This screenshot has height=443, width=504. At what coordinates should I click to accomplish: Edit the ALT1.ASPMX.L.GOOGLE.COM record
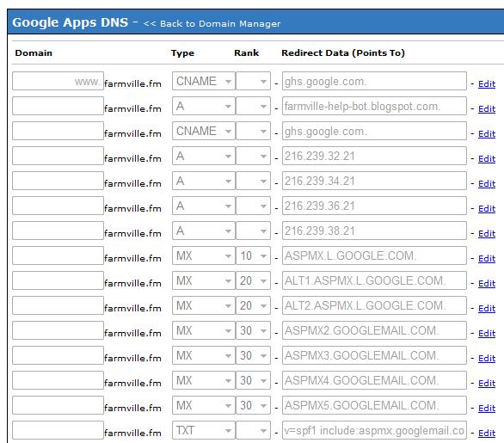pos(487,284)
